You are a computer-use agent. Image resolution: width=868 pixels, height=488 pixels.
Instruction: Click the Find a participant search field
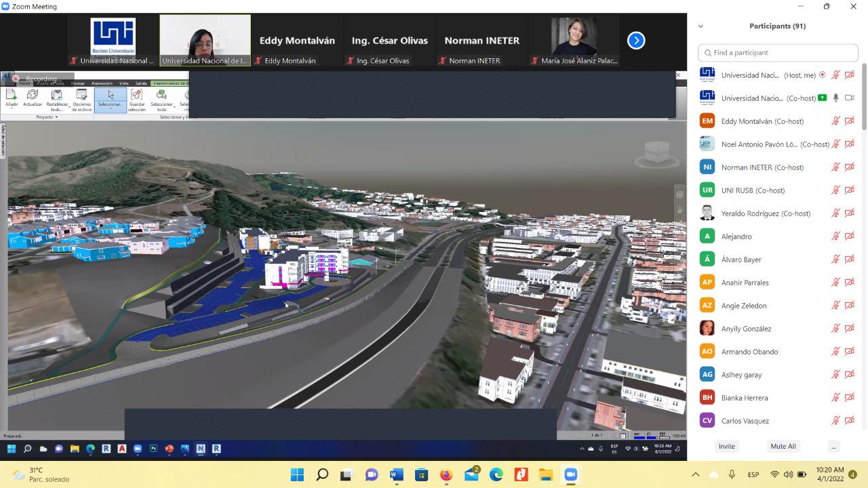point(778,52)
